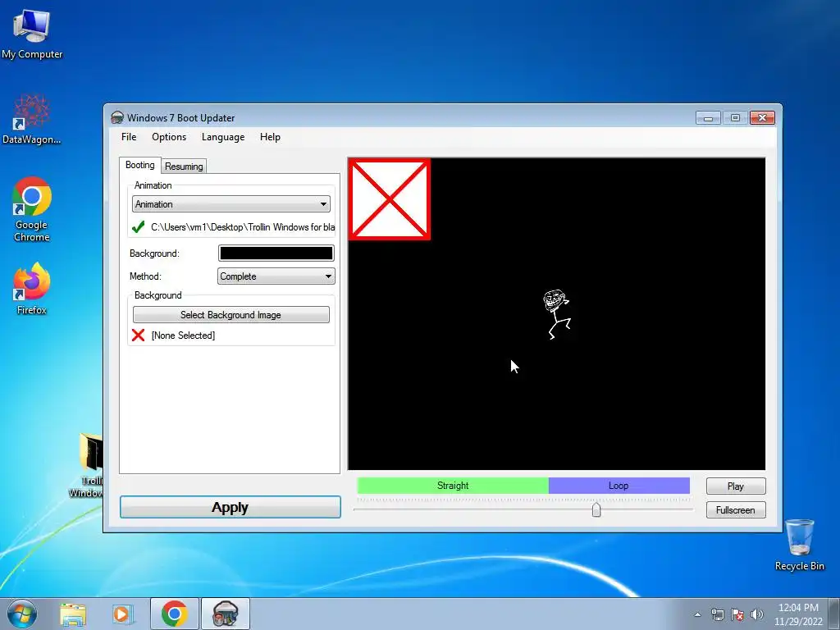
Task: Open the DataWagon desktop shortcut
Action: (32, 120)
